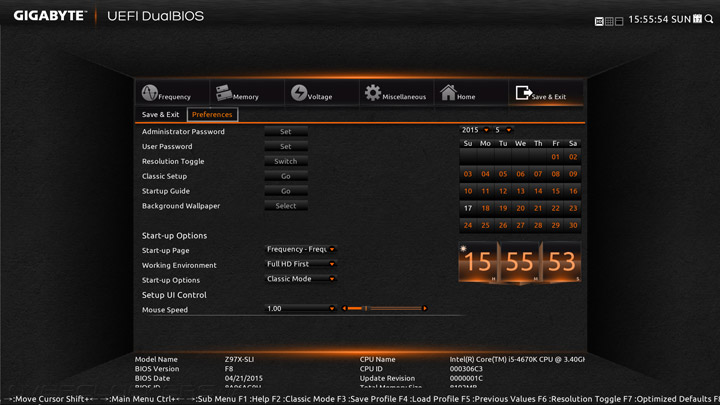The width and height of the screenshot is (720, 405).
Task: Select the HD view mode icon
Action: coord(599,22)
